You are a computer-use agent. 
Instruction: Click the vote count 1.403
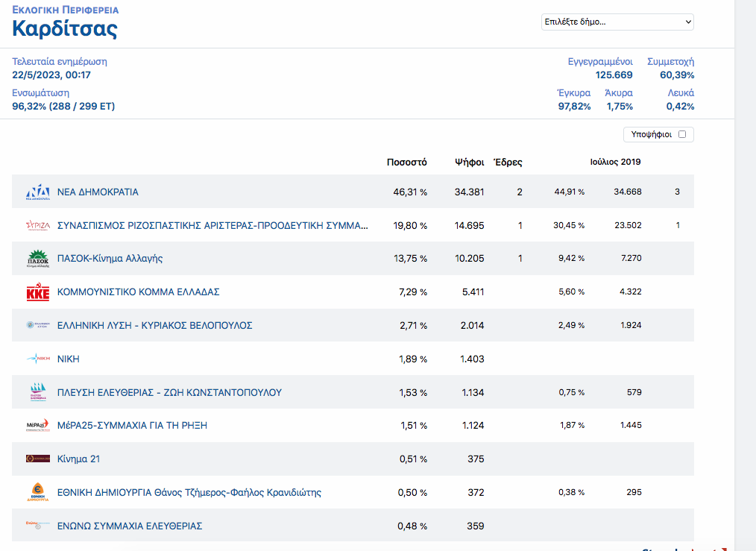(472, 359)
